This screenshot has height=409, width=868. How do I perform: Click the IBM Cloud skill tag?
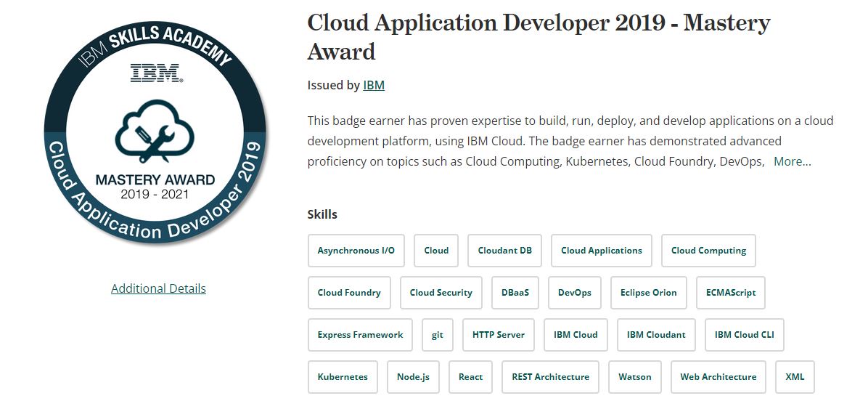click(576, 335)
